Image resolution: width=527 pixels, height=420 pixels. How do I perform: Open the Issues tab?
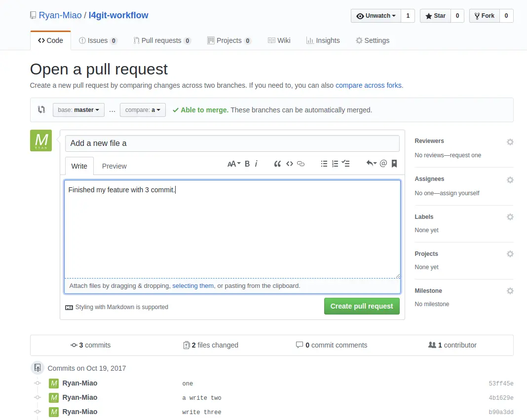pos(98,40)
